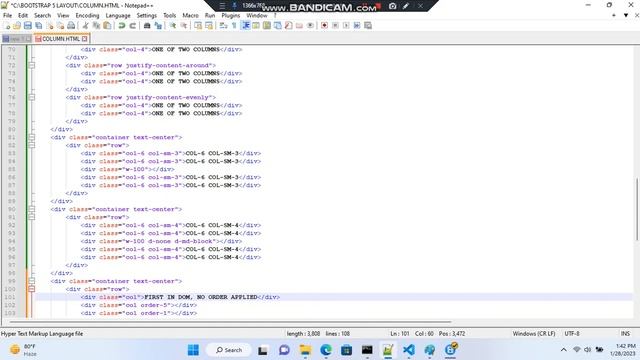Switch to the COLUMN.HTML tab
This screenshot has width=640, height=360.
pyautogui.click(x=61, y=39)
